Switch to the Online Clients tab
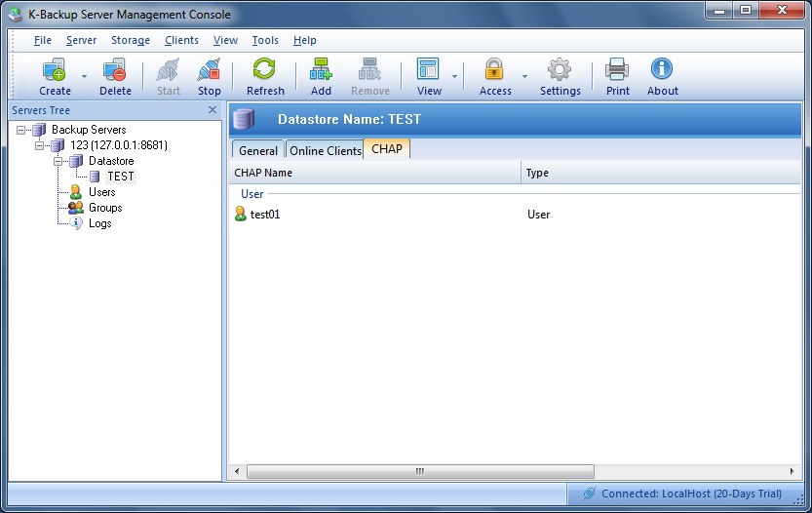Viewport: 812px width, 513px height. [326, 150]
